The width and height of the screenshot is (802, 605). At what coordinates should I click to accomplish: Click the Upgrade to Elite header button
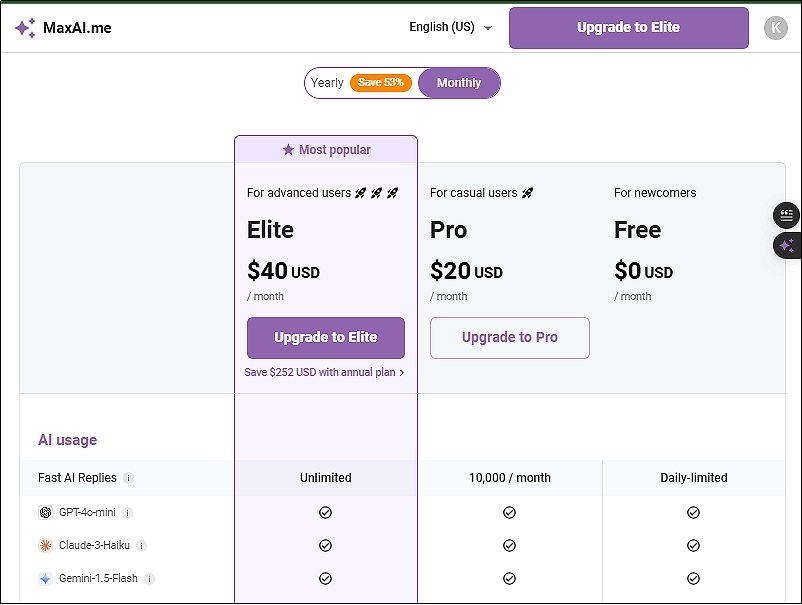coord(628,28)
